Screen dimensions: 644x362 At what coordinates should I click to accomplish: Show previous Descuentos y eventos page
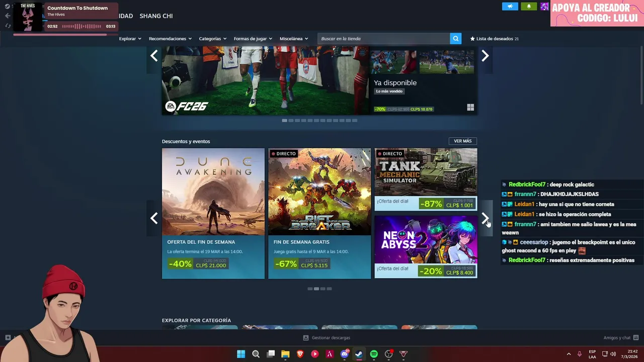pos(154,218)
